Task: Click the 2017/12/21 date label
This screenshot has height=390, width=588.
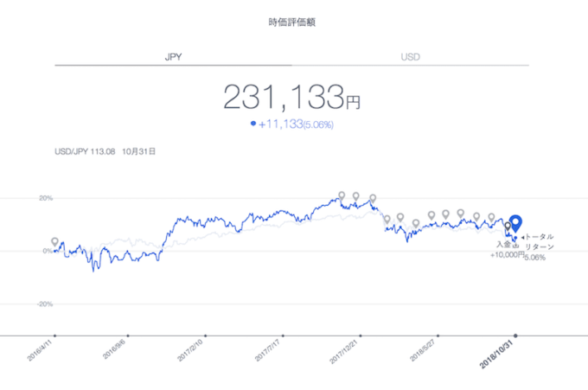Action: tap(343, 352)
